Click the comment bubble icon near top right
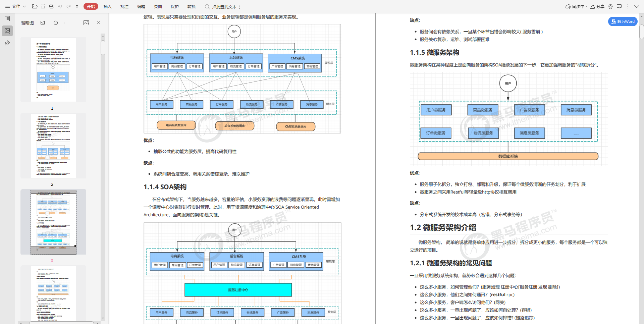This screenshot has height=324, width=644. tap(620, 6)
